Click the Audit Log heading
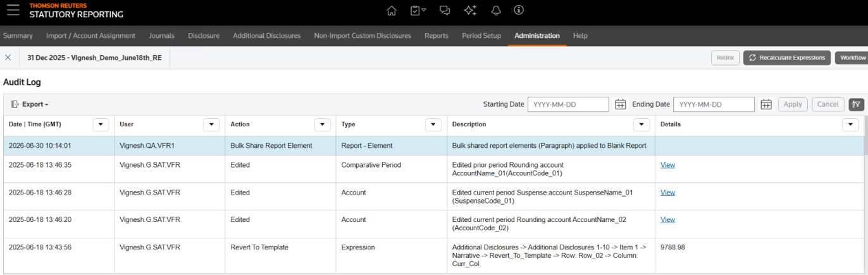The image size is (868, 275). click(x=22, y=82)
